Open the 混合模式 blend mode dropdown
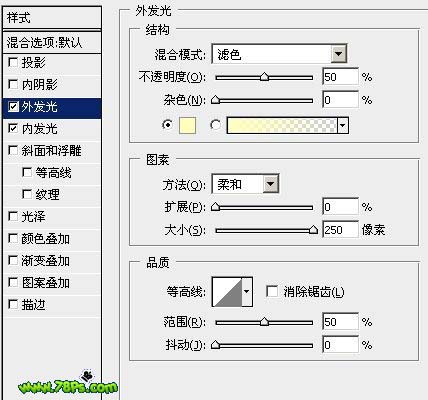 pos(279,54)
